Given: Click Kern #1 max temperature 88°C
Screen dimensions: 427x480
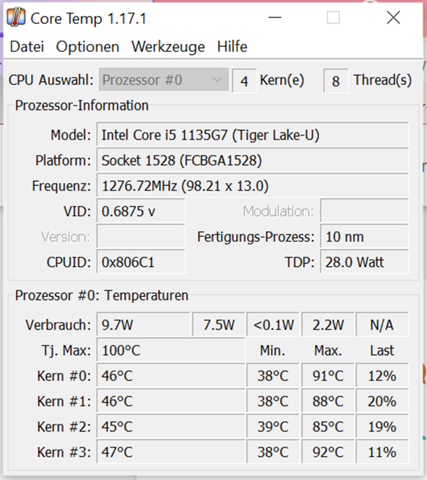Looking at the screenshot, I should (328, 401).
